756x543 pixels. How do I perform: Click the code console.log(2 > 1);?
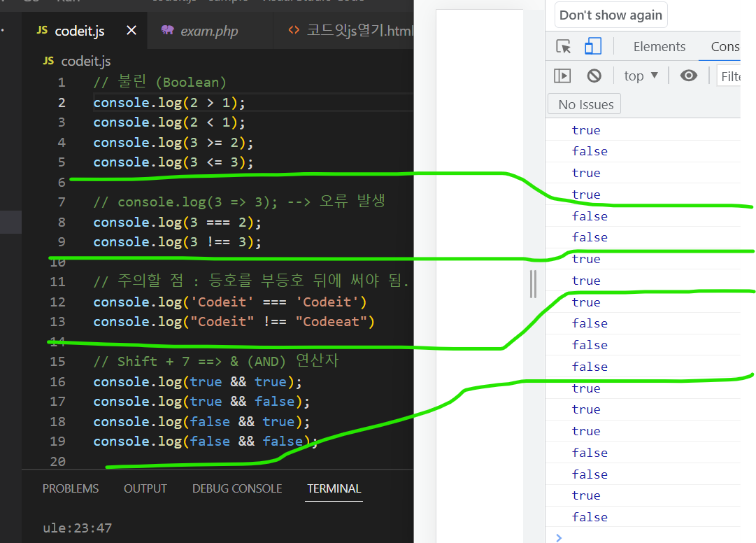coord(169,103)
